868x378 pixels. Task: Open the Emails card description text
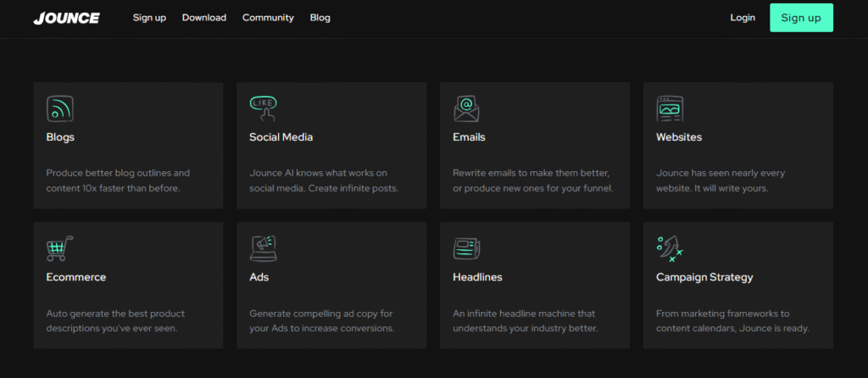[532, 181]
